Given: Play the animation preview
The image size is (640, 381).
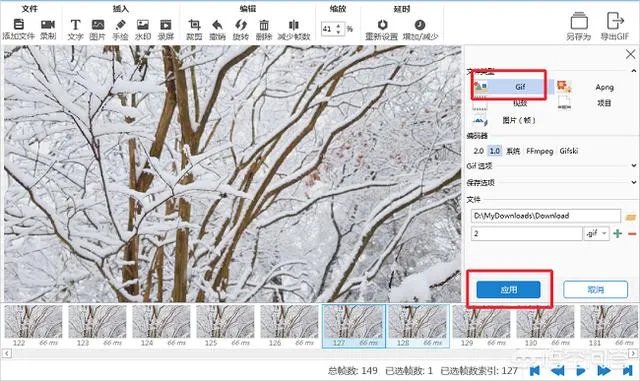Looking at the screenshot, I should coord(580,371).
